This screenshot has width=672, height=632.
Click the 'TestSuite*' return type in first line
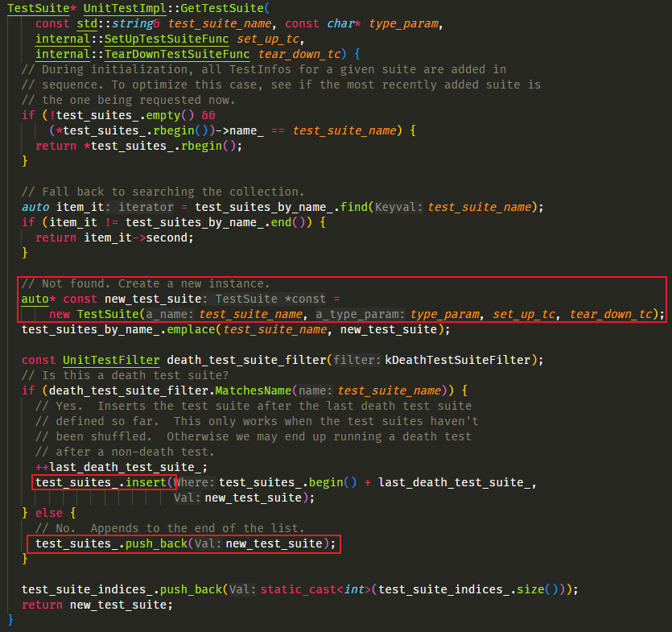tap(42, 8)
